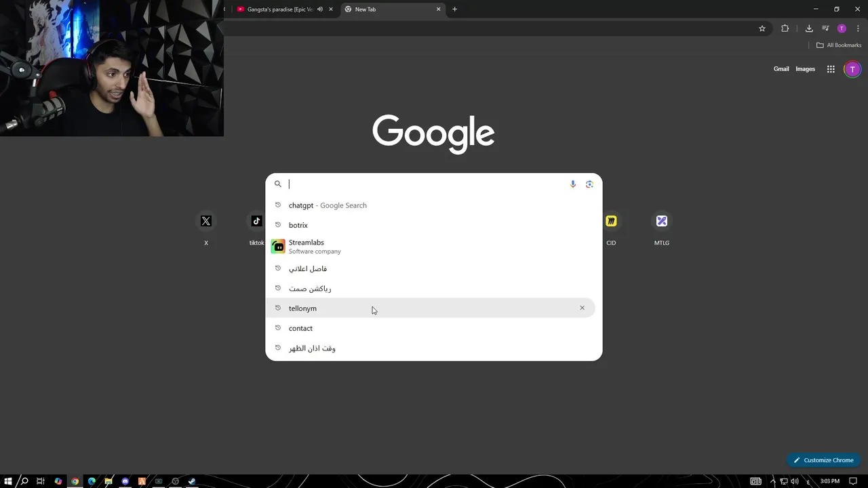This screenshot has height=488, width=868.
Task: Open Windows taskbar search
Action: [x=24, y=481]
